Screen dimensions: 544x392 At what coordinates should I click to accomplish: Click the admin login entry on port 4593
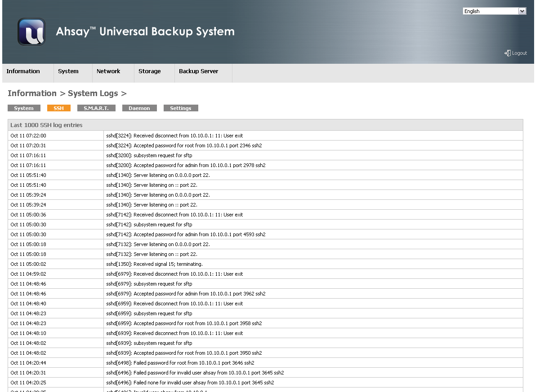pos(186,234)
